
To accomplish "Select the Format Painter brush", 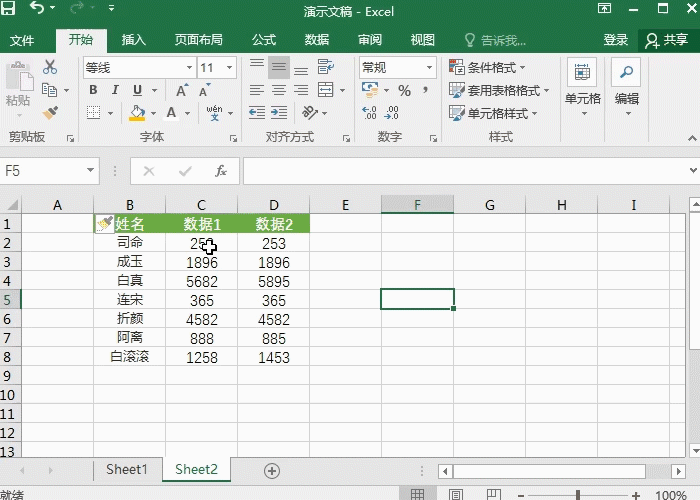I will click(x=50, y=112).
